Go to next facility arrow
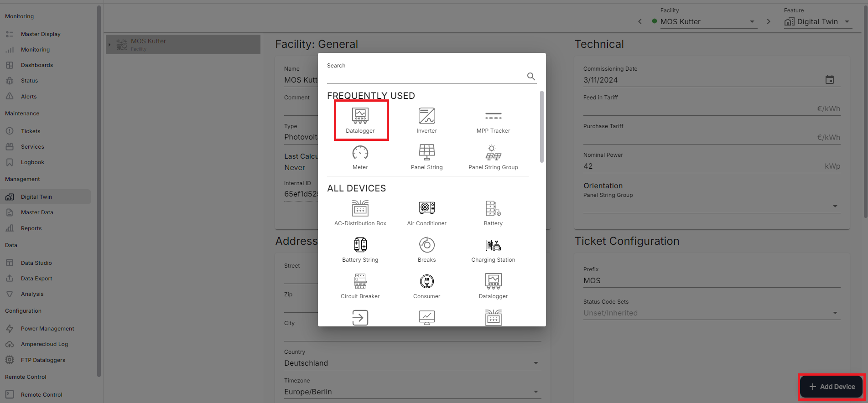 (x=769, y=21)
